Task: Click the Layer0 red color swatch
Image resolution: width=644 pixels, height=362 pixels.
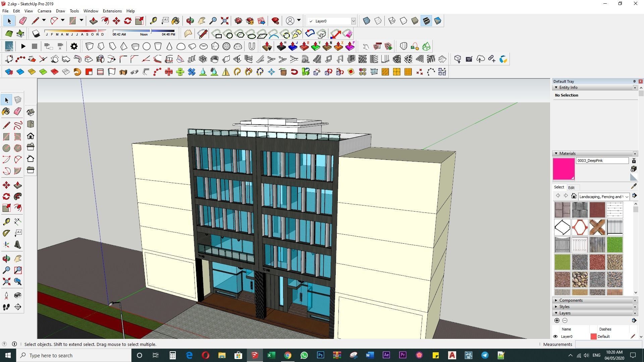Action: tap(593, 337)
